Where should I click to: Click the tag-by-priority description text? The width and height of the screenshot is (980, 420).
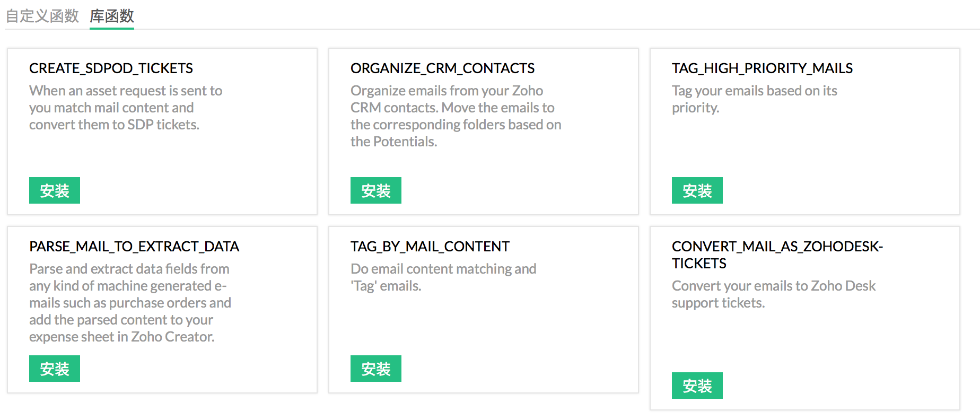754,99
